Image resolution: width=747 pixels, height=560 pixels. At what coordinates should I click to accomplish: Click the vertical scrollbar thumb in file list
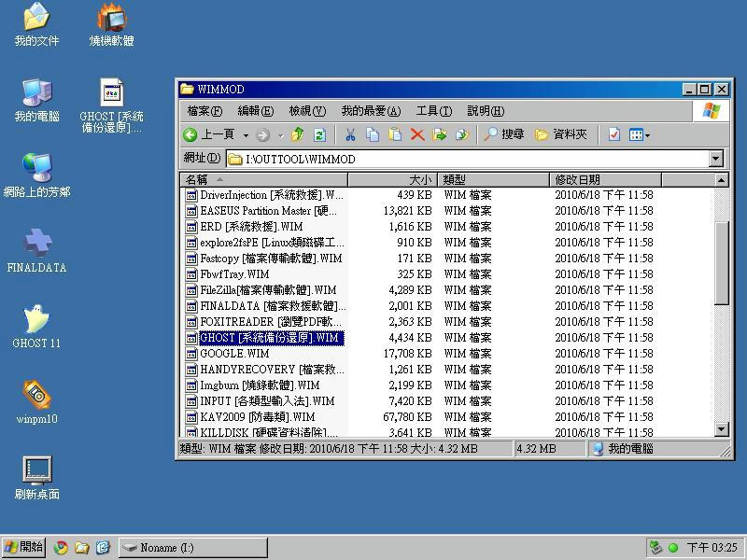click(x=721, y=263)
